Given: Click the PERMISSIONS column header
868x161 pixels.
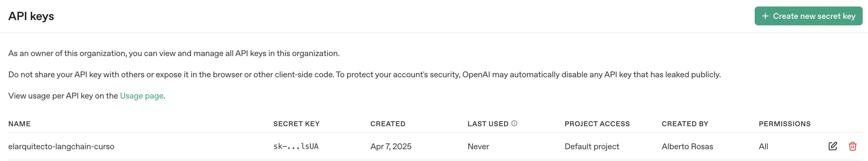Looking at the screenshot, I should point(784,124).
